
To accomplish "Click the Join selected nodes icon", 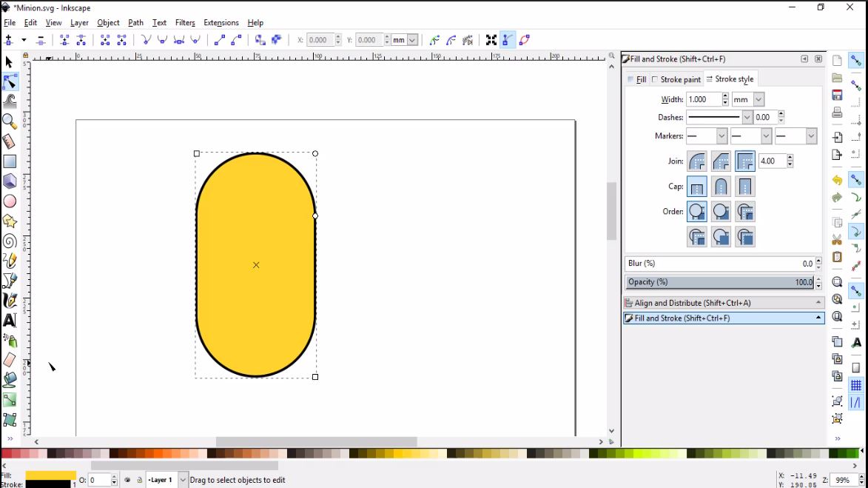I will point(64,40).
